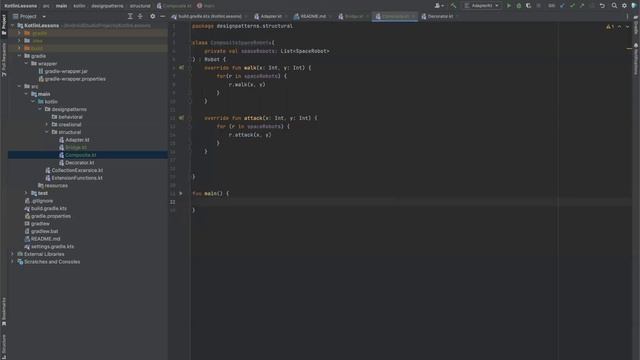The height and width of the screenshot is (360, 640).
Task: Click override gutter icon beside walk function
Action: [x=181, y=68]
